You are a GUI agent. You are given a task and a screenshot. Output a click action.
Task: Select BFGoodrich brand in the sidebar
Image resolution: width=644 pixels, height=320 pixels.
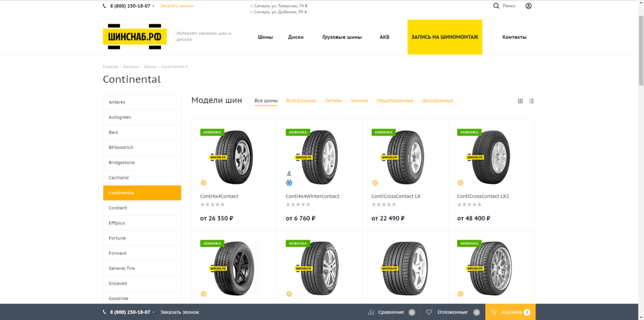pos(142,147)
